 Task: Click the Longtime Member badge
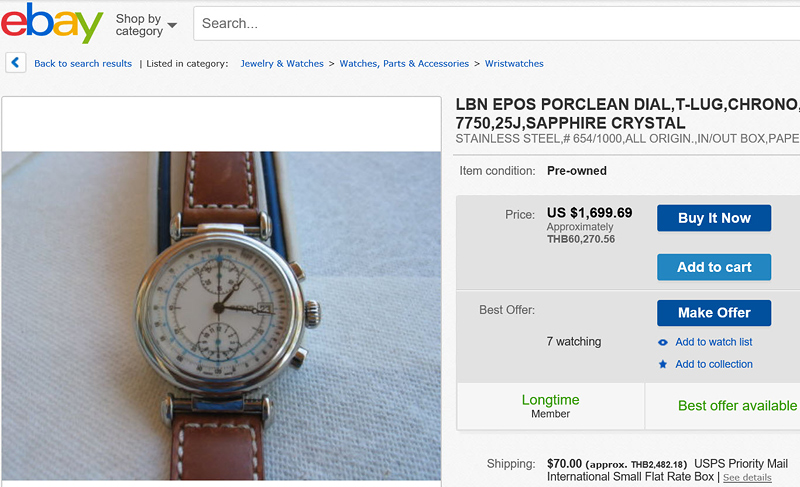pyautogui.click(x=550, y=406)
